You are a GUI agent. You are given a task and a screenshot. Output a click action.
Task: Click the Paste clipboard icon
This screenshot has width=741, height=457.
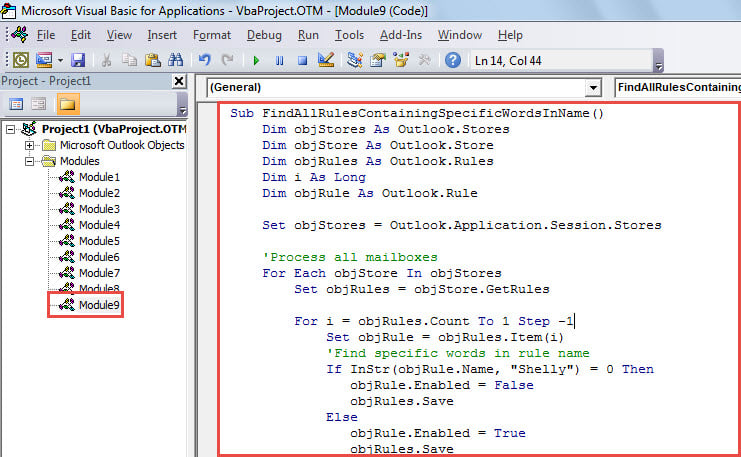tap(152, 60)
